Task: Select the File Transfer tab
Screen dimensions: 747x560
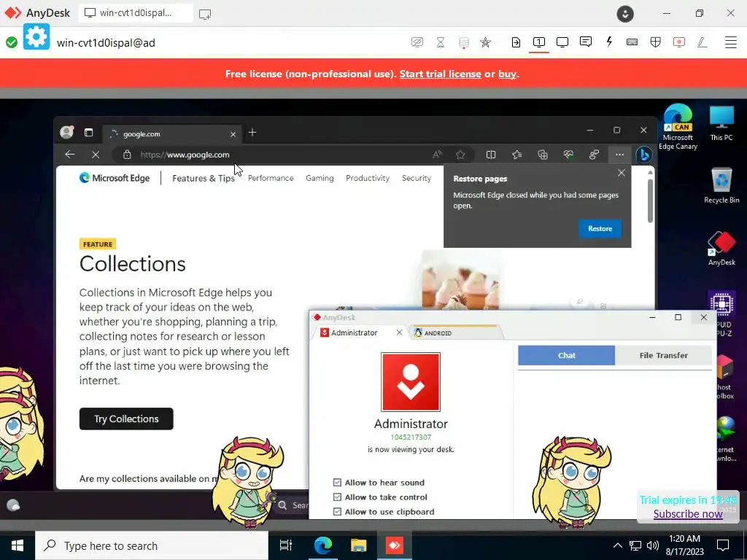Action: click(x=663, y=355)
